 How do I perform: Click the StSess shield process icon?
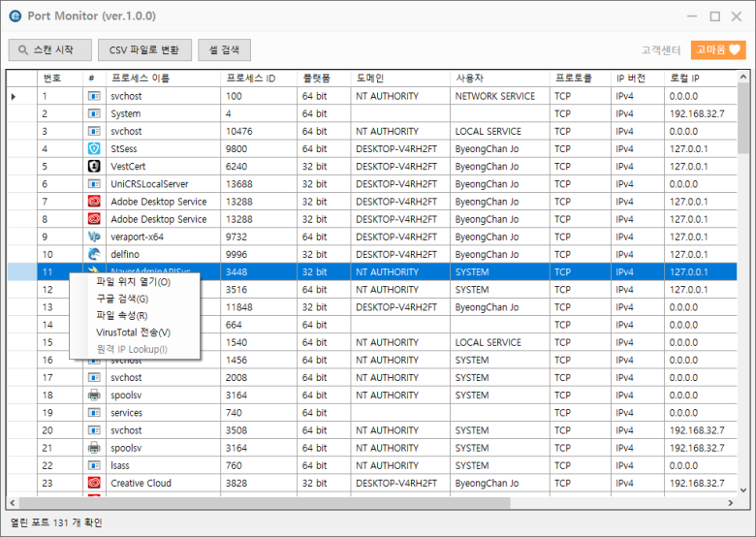point(94,149)
